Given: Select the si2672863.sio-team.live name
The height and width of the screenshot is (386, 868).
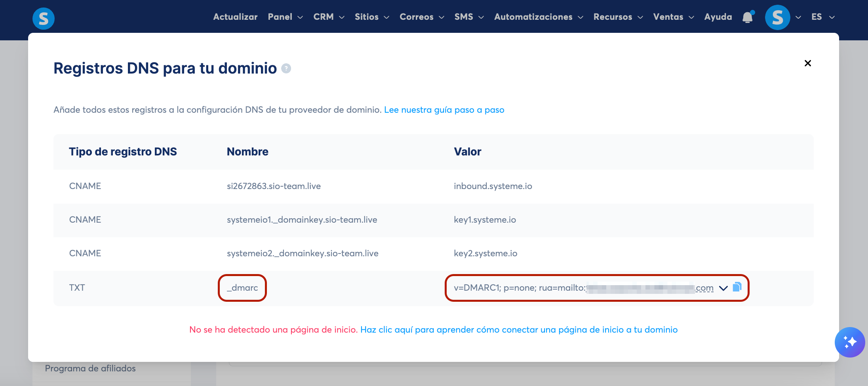Looking at the screenshot, I should click(274, 186).
